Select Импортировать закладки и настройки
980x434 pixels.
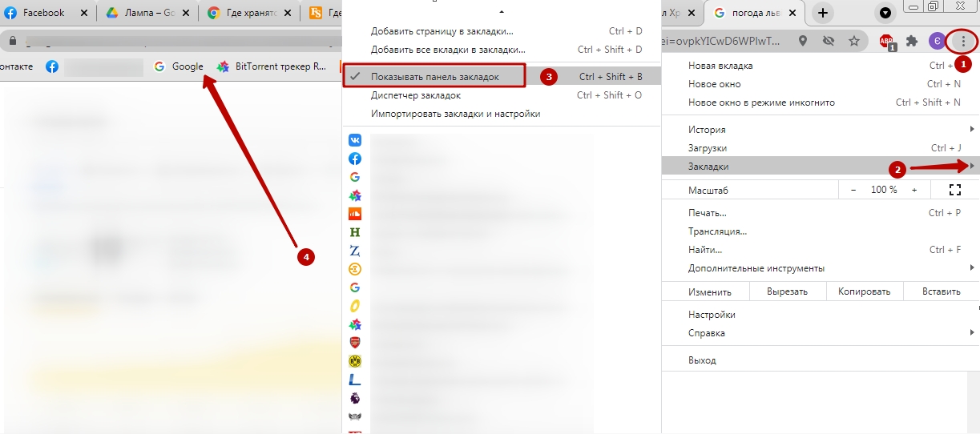502,114
